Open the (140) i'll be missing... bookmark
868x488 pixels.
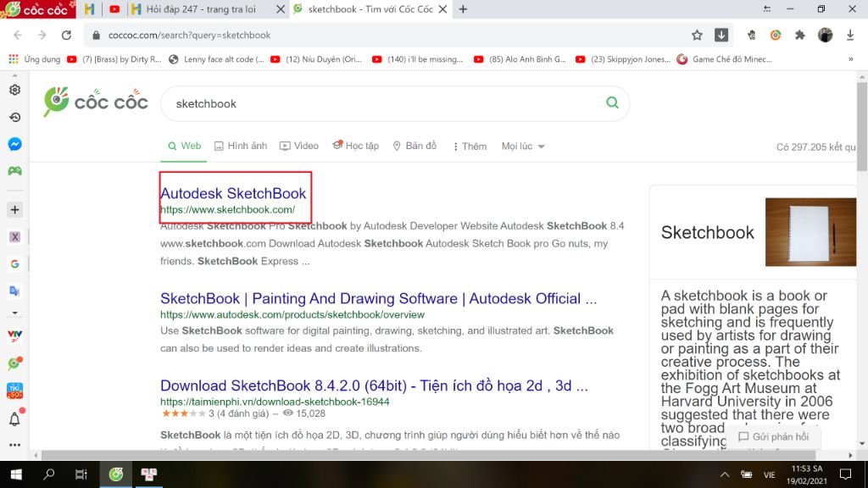417,59
